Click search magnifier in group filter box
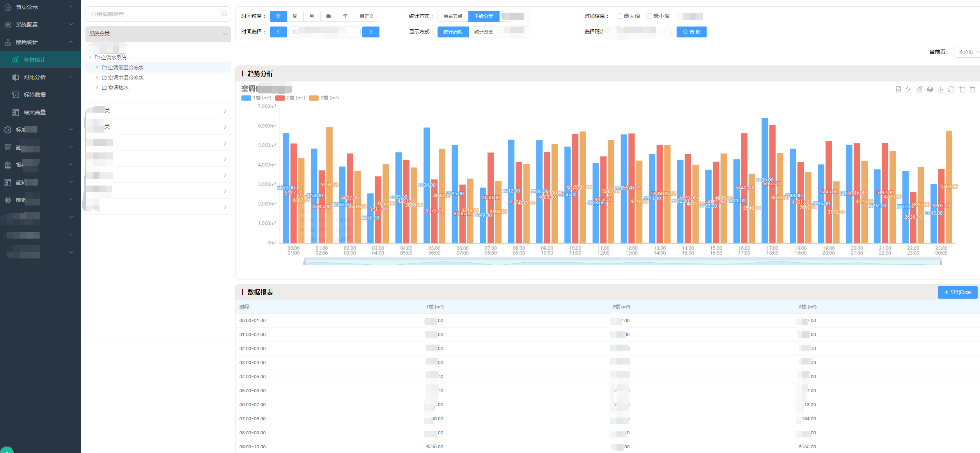 (224, 14)
